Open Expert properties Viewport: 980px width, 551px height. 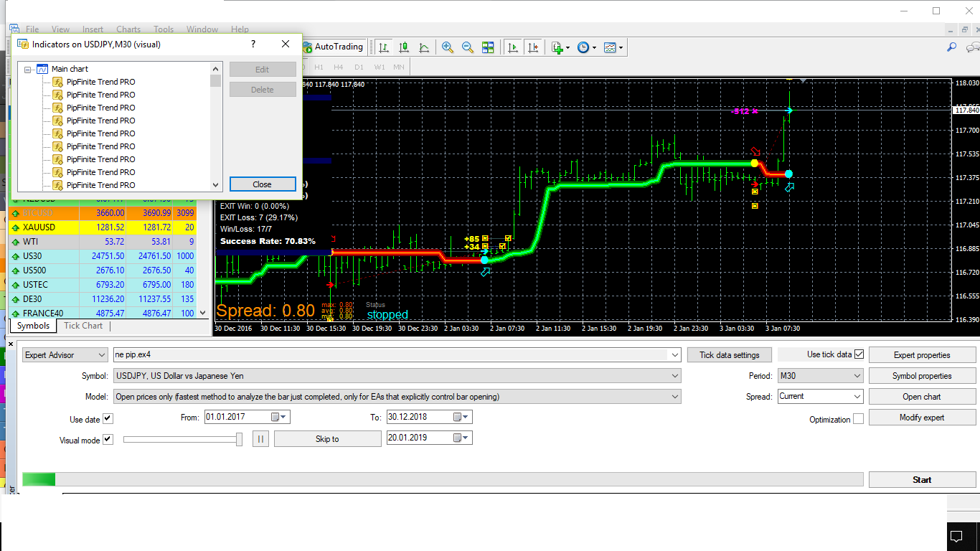[922, 354]
